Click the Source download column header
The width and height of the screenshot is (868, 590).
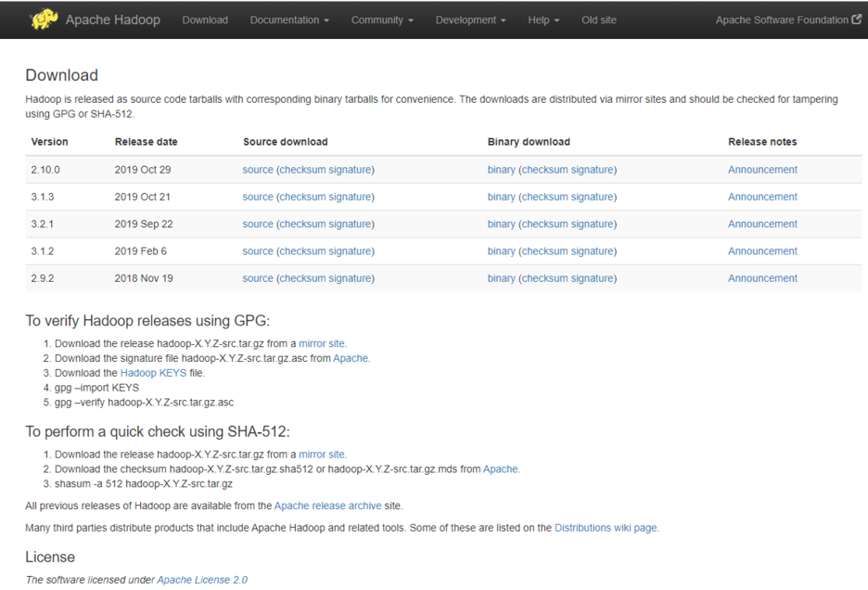coord(285,142)
